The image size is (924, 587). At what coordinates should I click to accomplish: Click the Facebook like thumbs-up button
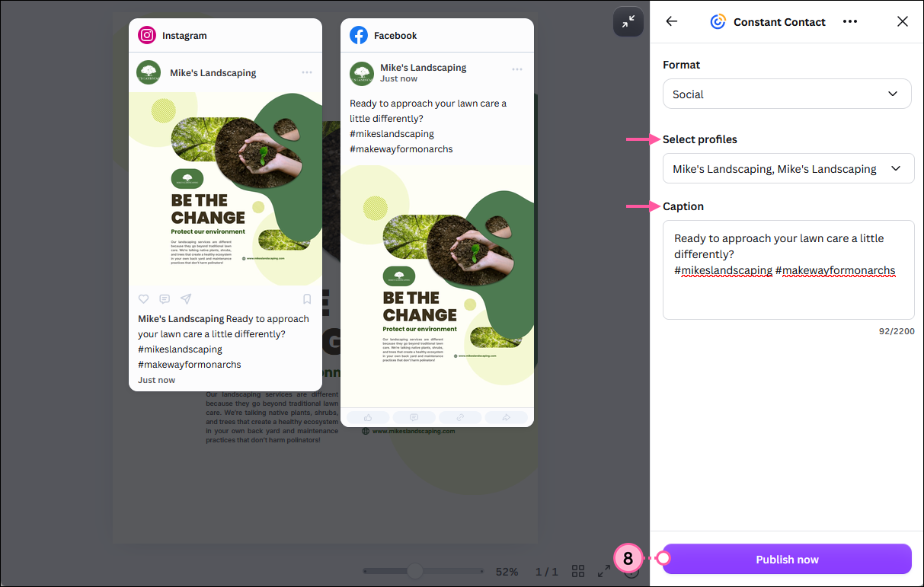click(x=368, y=417)
